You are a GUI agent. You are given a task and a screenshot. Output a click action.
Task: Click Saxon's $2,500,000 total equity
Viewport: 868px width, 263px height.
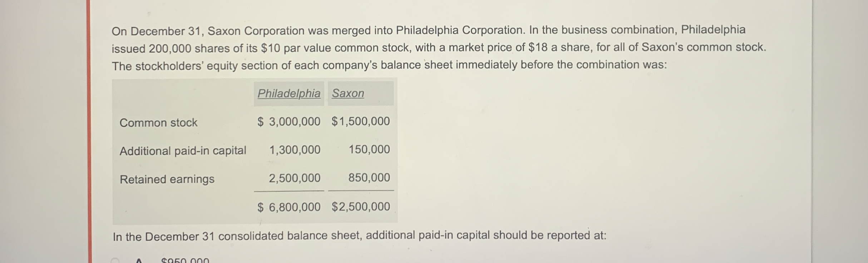pos(360,207)
